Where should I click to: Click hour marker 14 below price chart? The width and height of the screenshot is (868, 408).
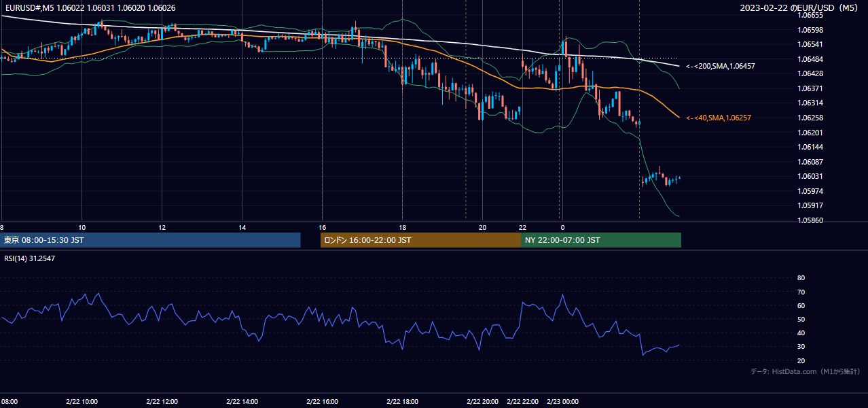(x=242, y=227)
